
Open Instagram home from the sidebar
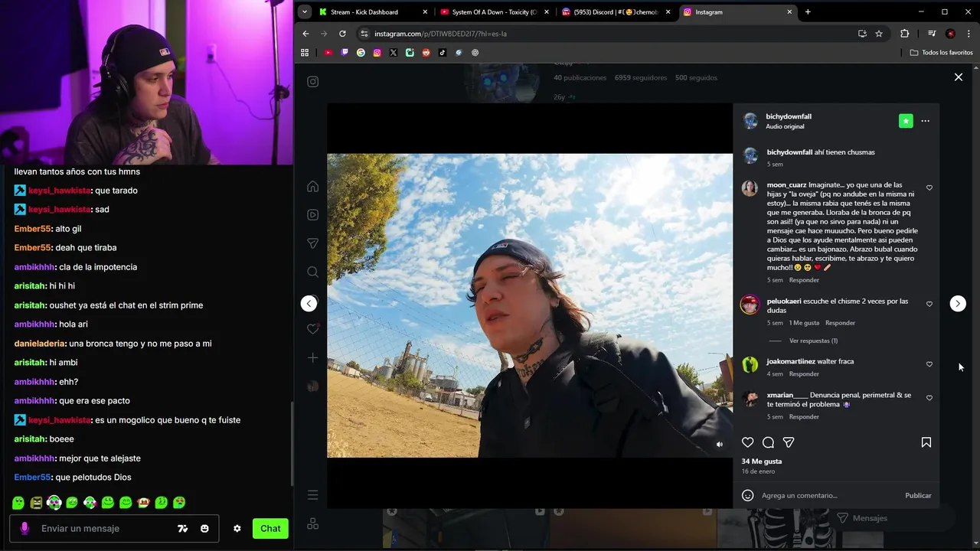click(x=312, y=187)
